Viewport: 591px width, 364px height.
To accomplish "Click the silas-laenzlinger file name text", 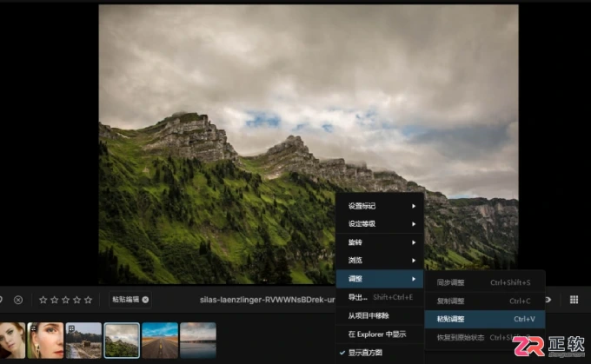I will (x=267, y=300).
